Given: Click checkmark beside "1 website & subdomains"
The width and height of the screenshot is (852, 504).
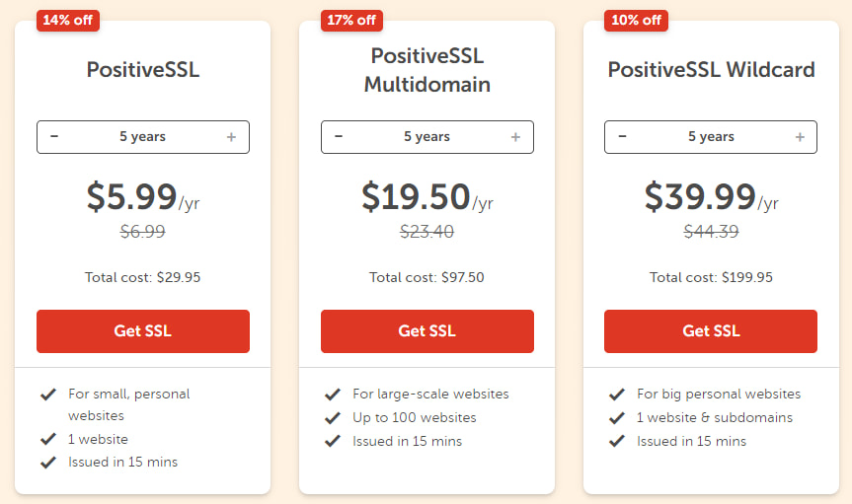Looking at the screenshot, I should pyautogui.click(x=617, y=417).
